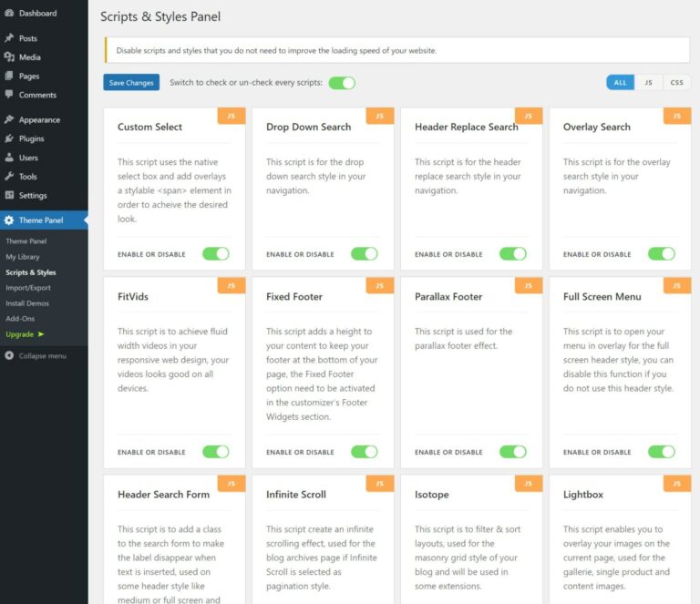
Task: Click the Plugins plug icon
Action: point(9,138)
